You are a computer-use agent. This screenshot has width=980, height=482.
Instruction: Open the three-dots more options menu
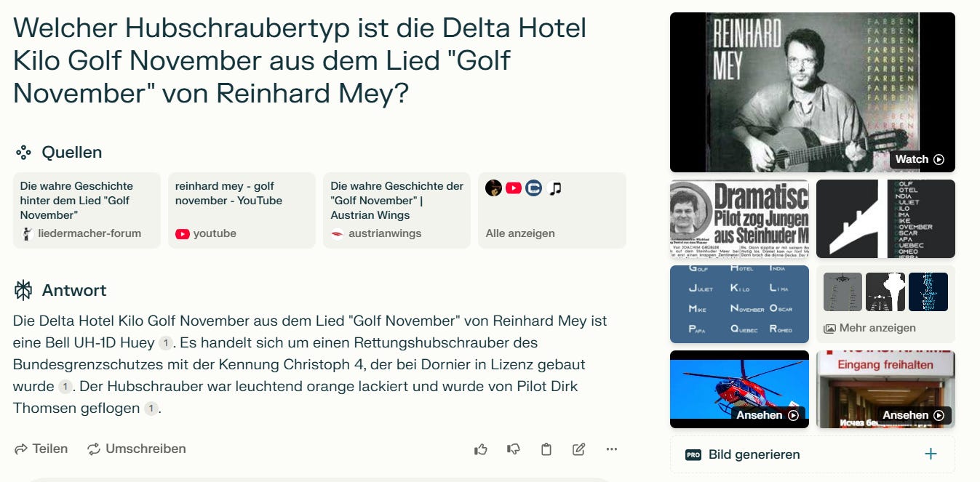click(612, 449)
